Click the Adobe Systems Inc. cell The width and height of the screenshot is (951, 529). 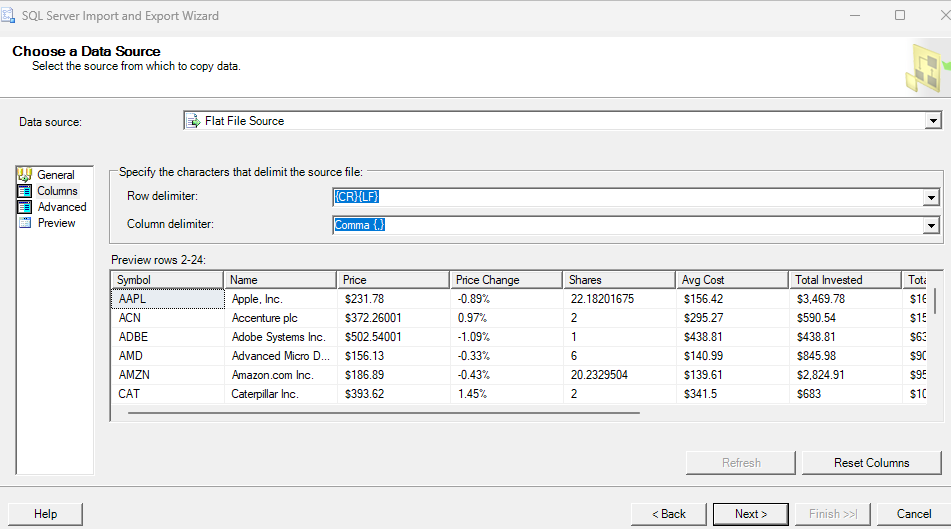(x=281, y=337)
